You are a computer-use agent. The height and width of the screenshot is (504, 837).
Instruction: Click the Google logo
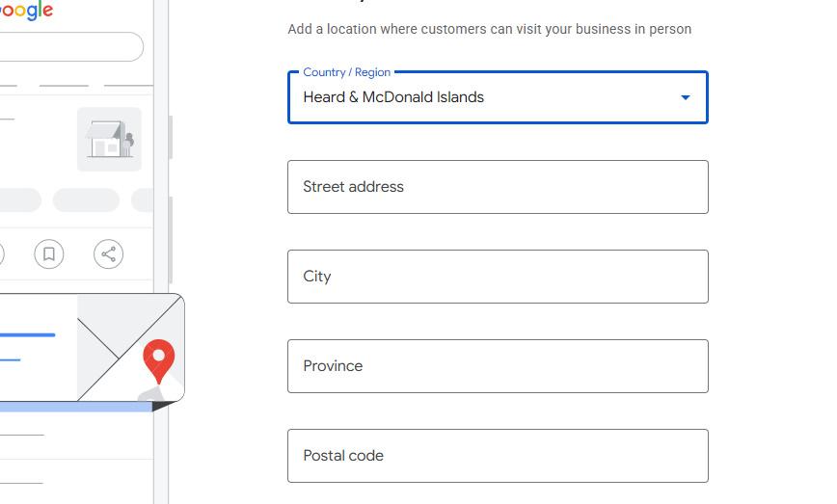coord(26,11)
